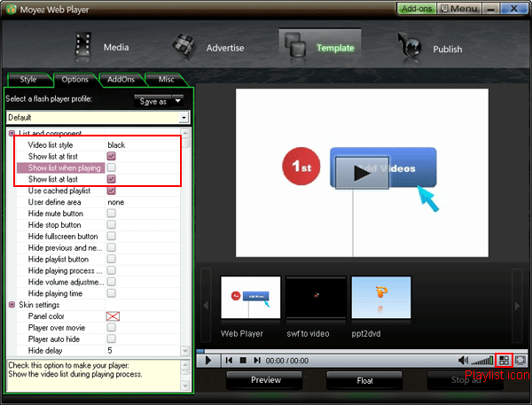Select the Template section icon
This screenshot has width=532, height=405.
[x=295, y=46]
